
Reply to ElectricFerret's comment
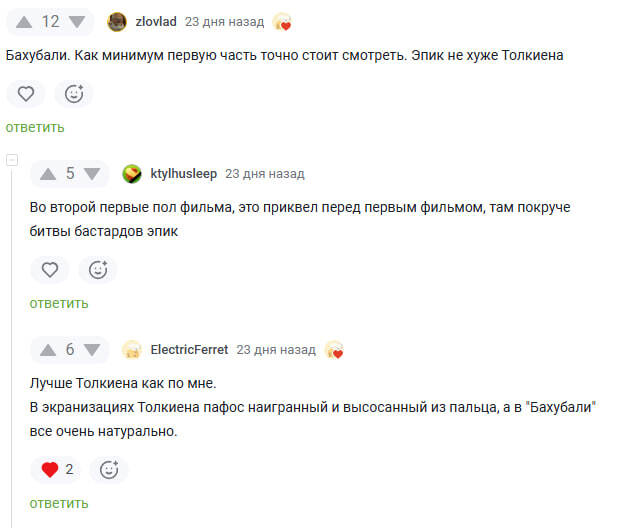pos(59,503)
